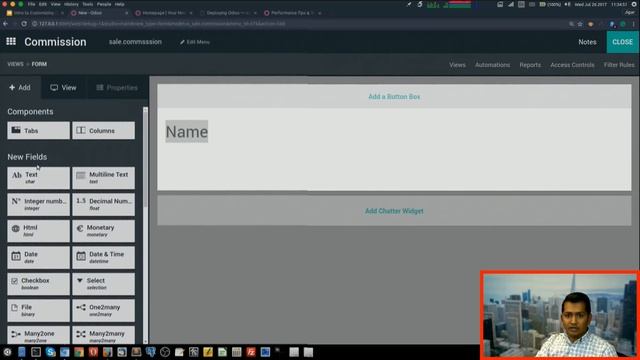Click Add a Button Box
The width and height of the screenshot is (640, 360).
pyautogui.click(x=394, y=97)
